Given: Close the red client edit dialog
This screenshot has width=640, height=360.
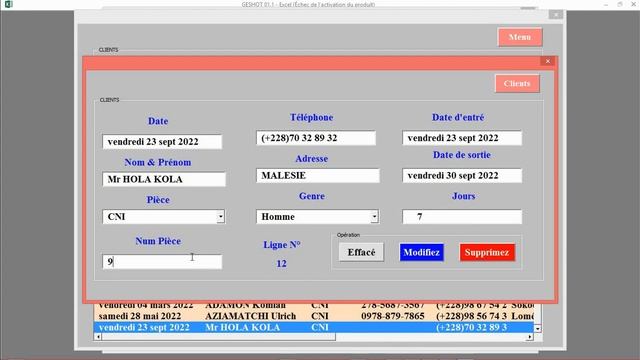Looking at the screenshot, I should pos(548,61).
